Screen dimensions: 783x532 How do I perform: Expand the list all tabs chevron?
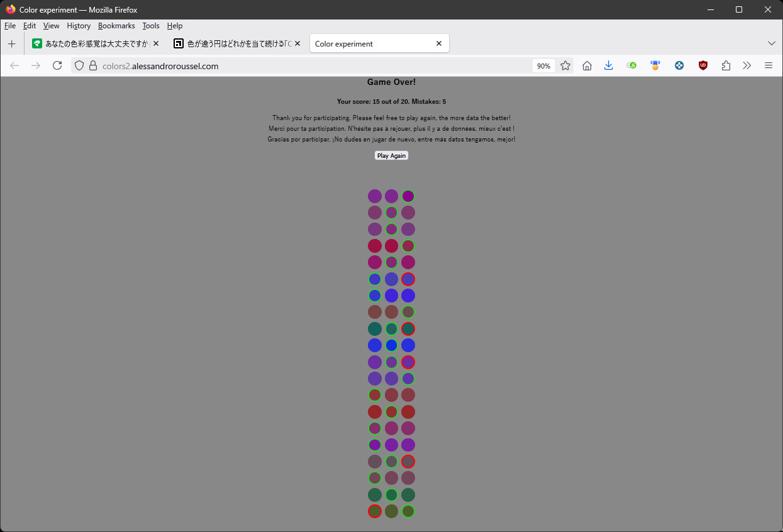coord(772,43)
